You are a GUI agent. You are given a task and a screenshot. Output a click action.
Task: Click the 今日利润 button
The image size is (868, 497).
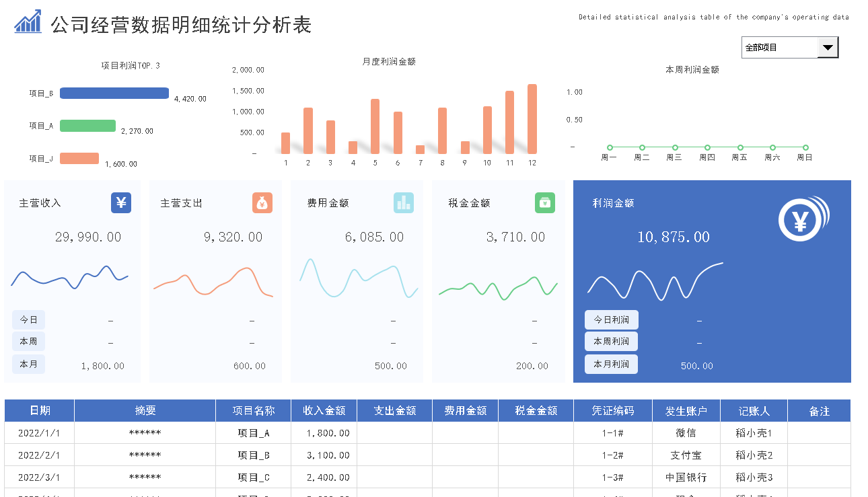(611, 319)
